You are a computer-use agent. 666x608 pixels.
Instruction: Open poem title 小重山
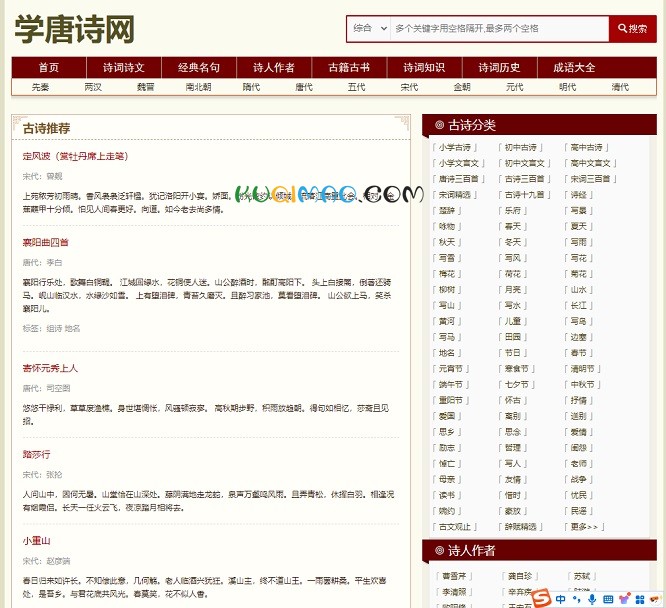36,541
